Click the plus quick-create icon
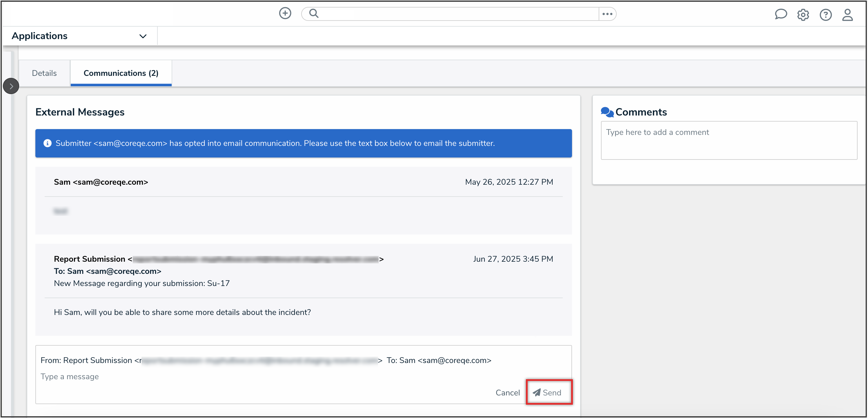This screenshot has width=868, height=418. (x=285, y=14)
